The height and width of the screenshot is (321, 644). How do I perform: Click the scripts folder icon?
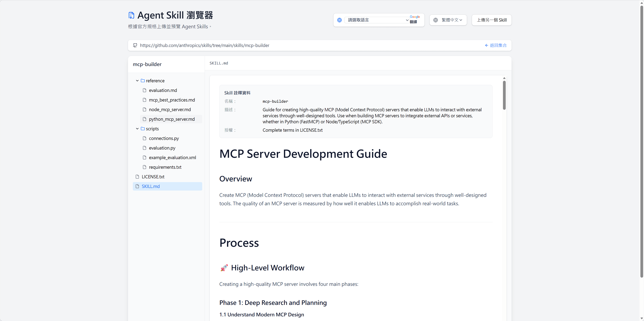point(143,129)
